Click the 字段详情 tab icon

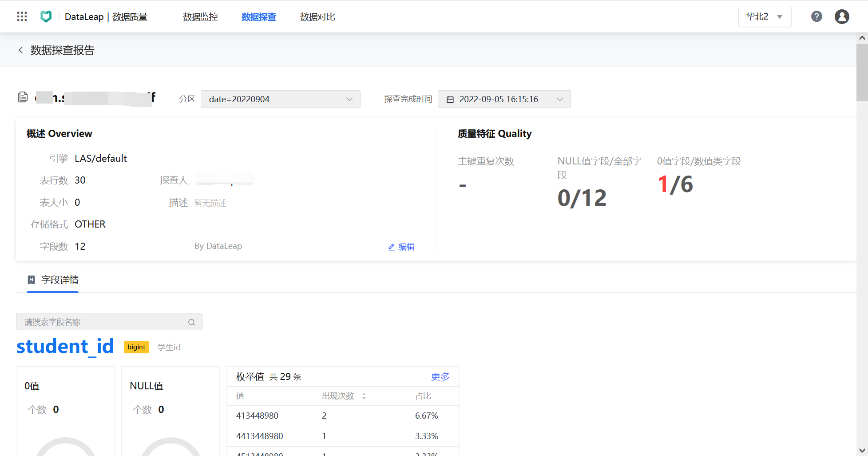coord(32,280)
